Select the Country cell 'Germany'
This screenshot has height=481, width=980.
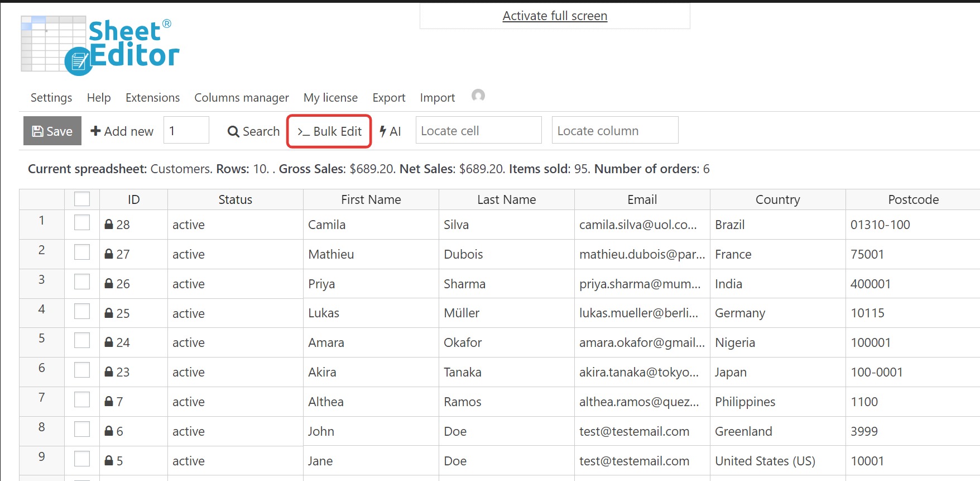[778, 313]
